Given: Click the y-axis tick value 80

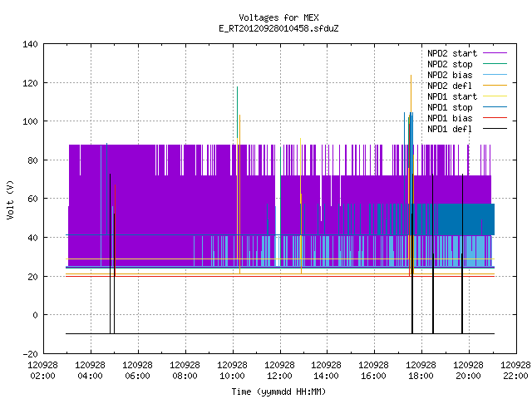Looking at the screenshot, I should [x=32, y=160].
